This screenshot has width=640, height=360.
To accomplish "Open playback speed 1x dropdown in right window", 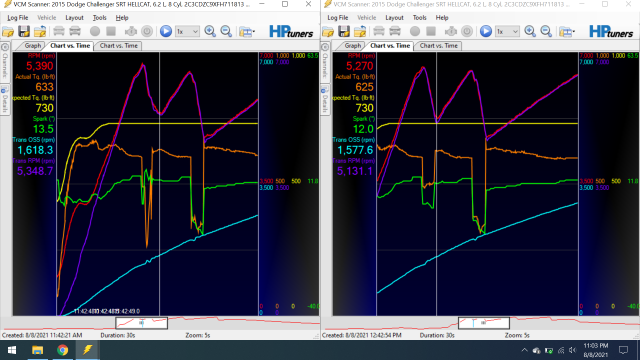I will [507, 31].
